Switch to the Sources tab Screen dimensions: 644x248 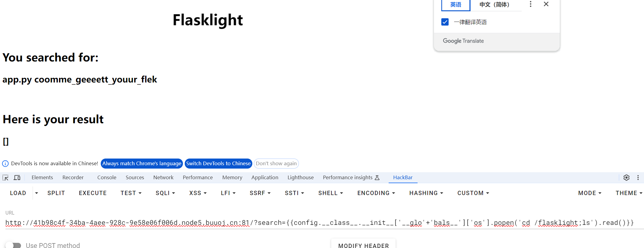click(x=135, y=177)
